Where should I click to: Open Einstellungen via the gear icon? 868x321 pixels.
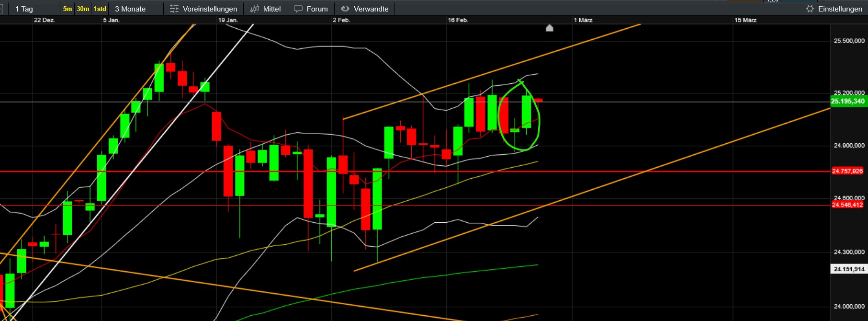point(810,9)
